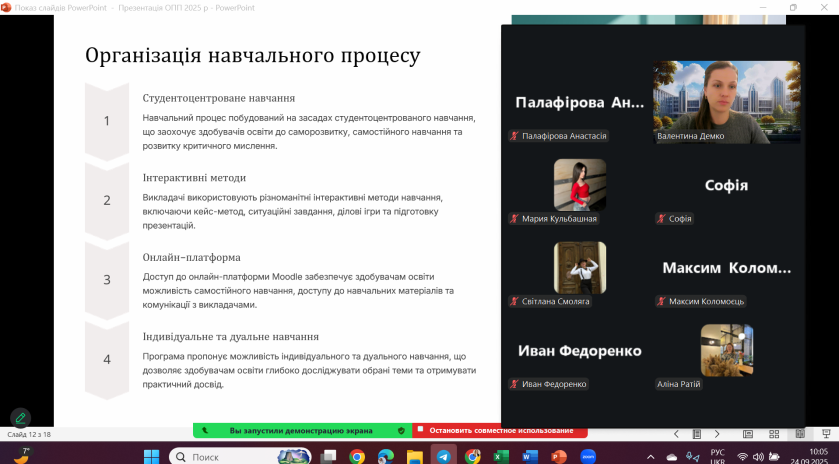Click Остановить совместное использование button
839x464 pixels.
(x=500, y=430)
